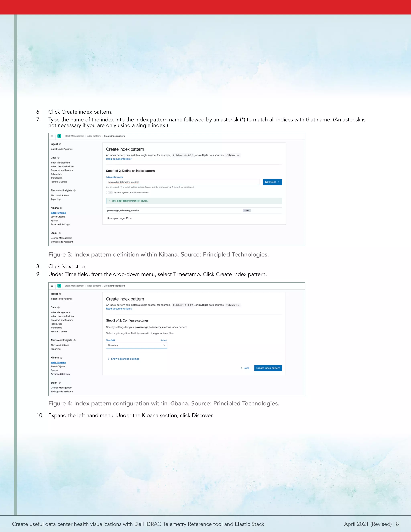The image size is (411, 532).
Task: Open Read documentation link in Figure 4
Action: 119,309
